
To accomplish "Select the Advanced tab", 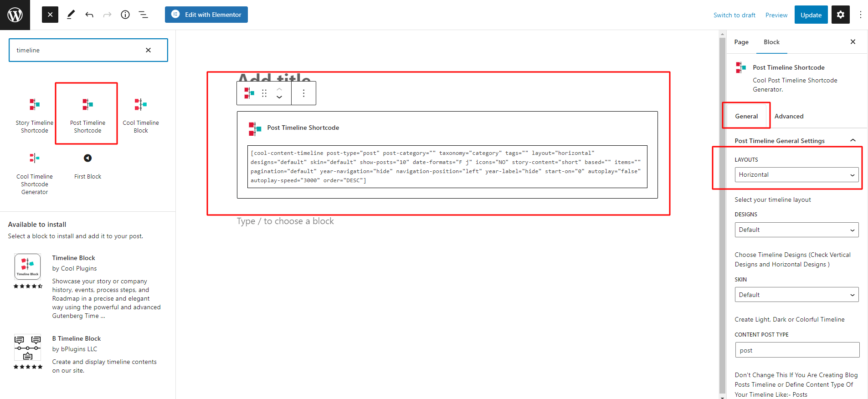I will (789, 116).
